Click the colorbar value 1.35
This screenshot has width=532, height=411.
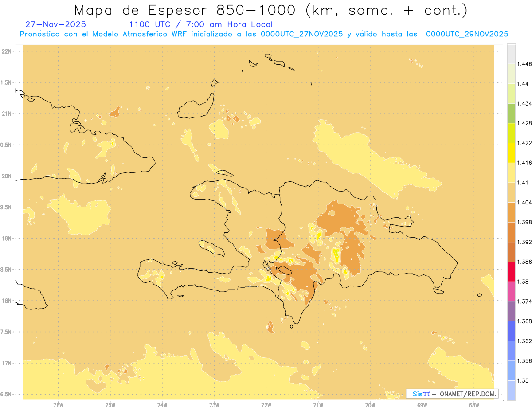coord(523,380)
